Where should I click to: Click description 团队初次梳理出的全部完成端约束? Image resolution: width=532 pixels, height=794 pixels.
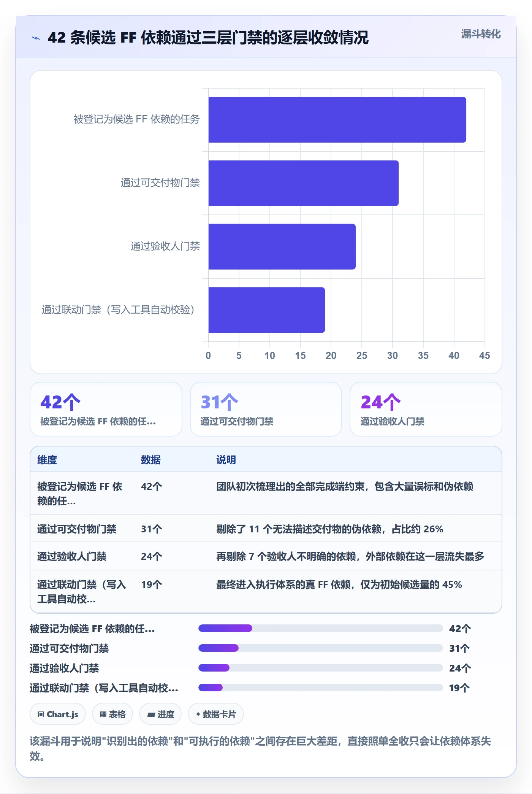tap(345, 486)
